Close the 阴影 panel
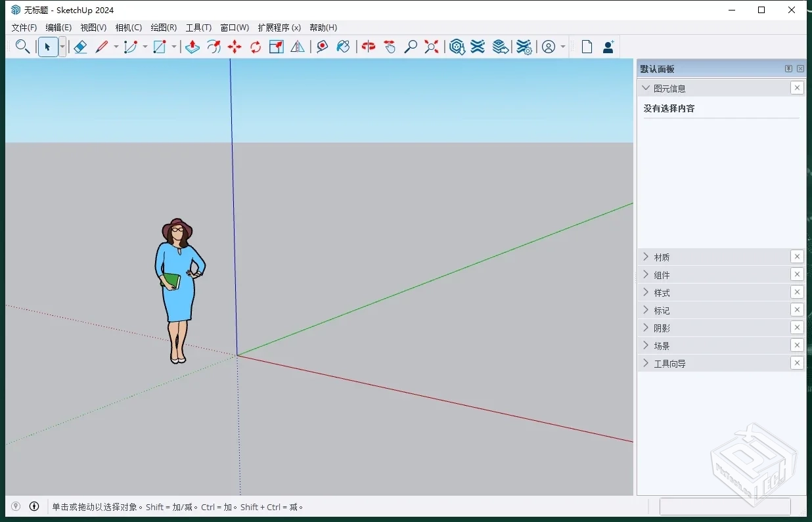The height and width of the screenshot is (522, 812). (x=797, y=327)
